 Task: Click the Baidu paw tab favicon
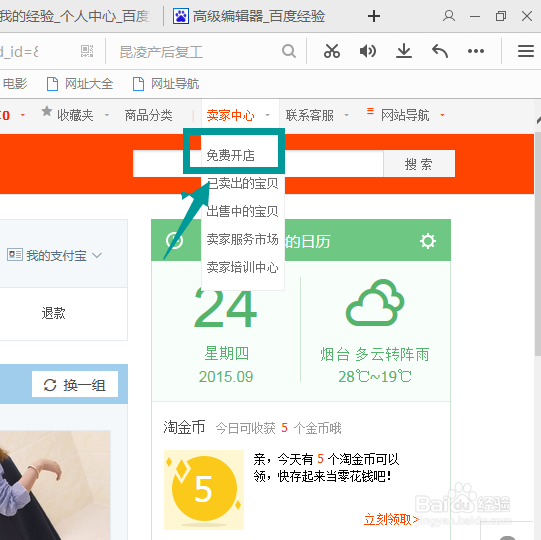coord(181,16)
